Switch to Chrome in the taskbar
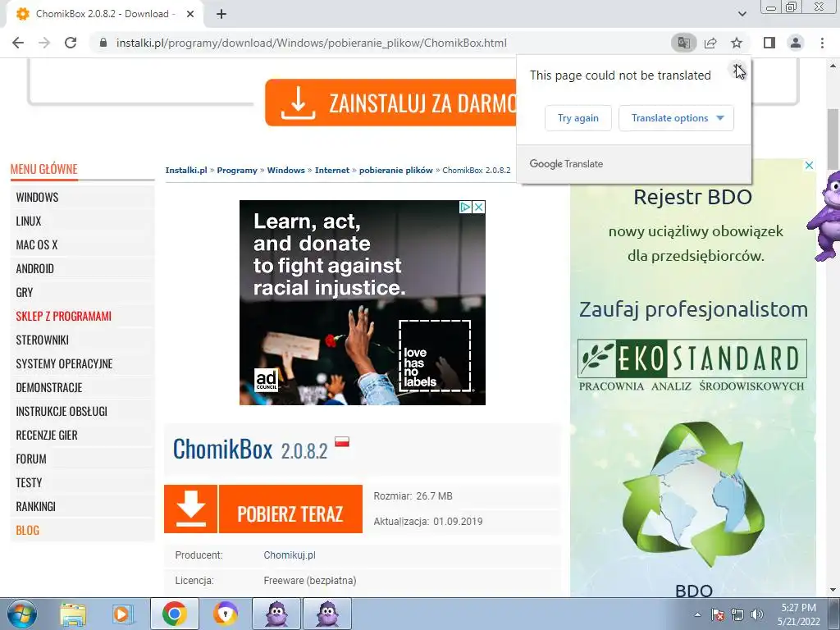 point(174,614)
